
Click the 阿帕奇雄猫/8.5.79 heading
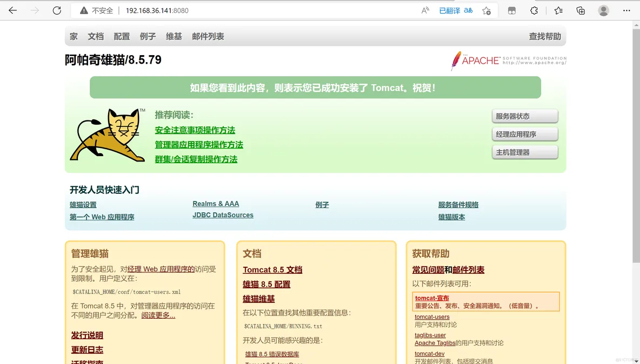113,60
